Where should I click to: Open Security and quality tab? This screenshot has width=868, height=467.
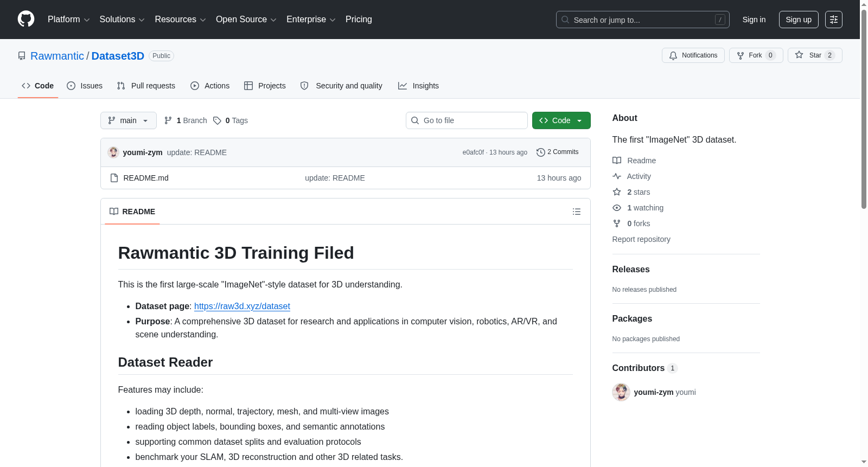(341, 86)
